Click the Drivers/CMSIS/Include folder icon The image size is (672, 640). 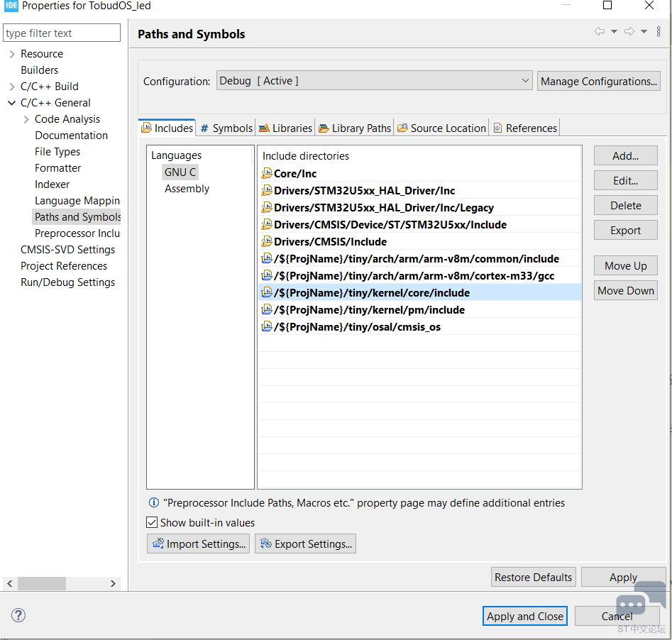pyautogui.click(x=267, y=241)
